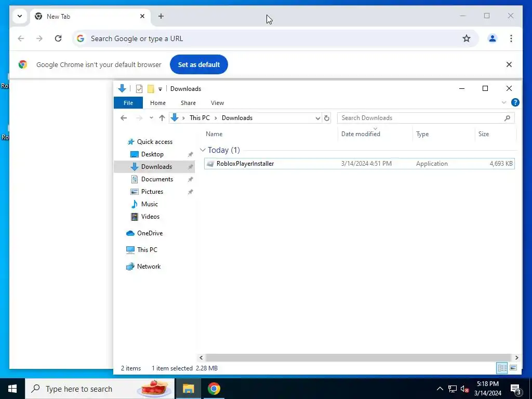
Task: Bookmark this tab with the star icon
Action: pos(467,38)
